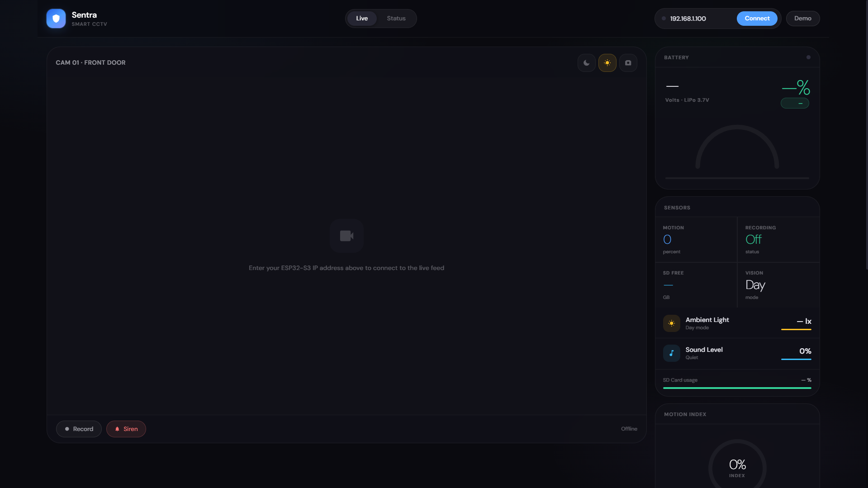Start Demo mode
Screen dimensions: 868x488
803,19
